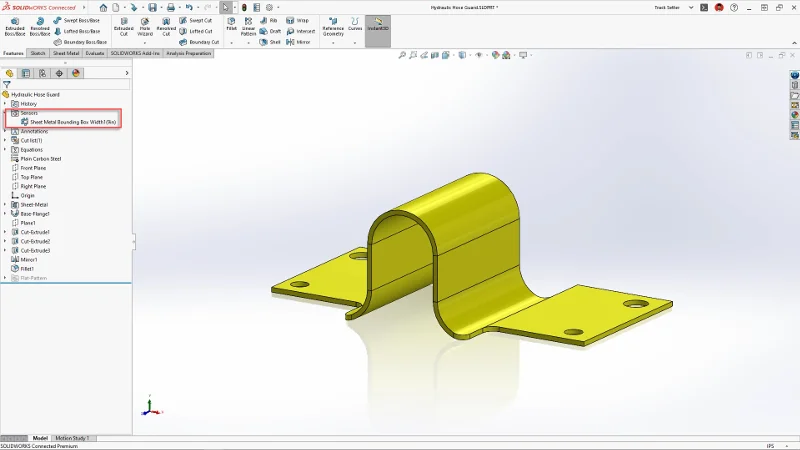
Task: Choose the Revolved Cut tool
Action: (166, 26)
